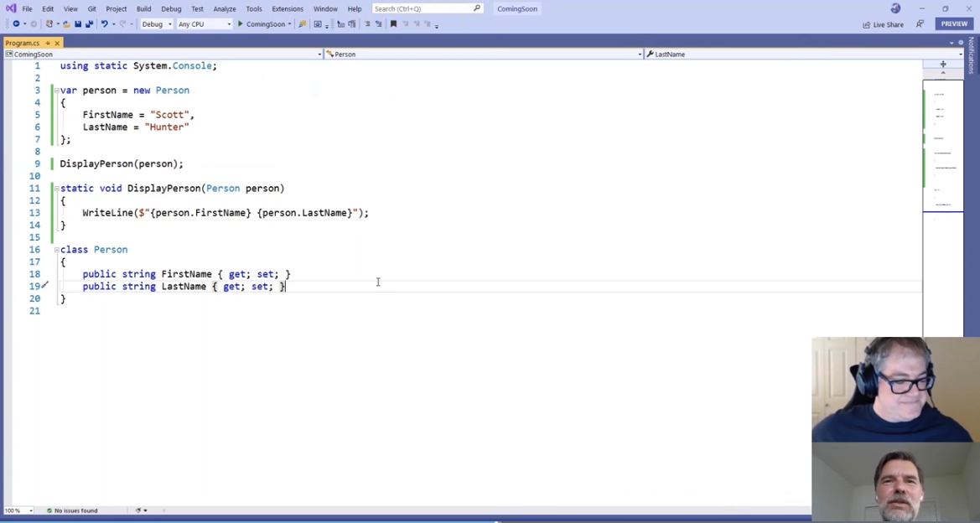This screenshot has height=523, width=980.
Task: Open the Build menu
Action: tap(143, 8)
